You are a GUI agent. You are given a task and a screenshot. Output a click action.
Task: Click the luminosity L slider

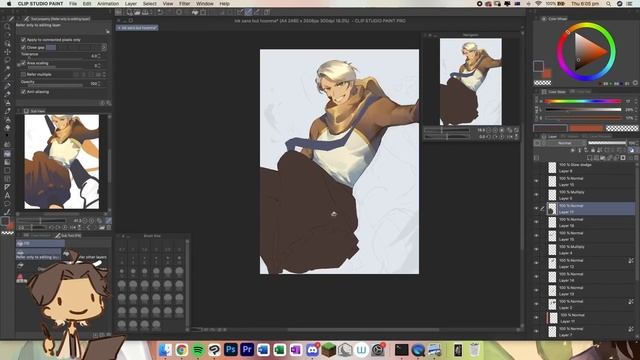click(583, 109)
